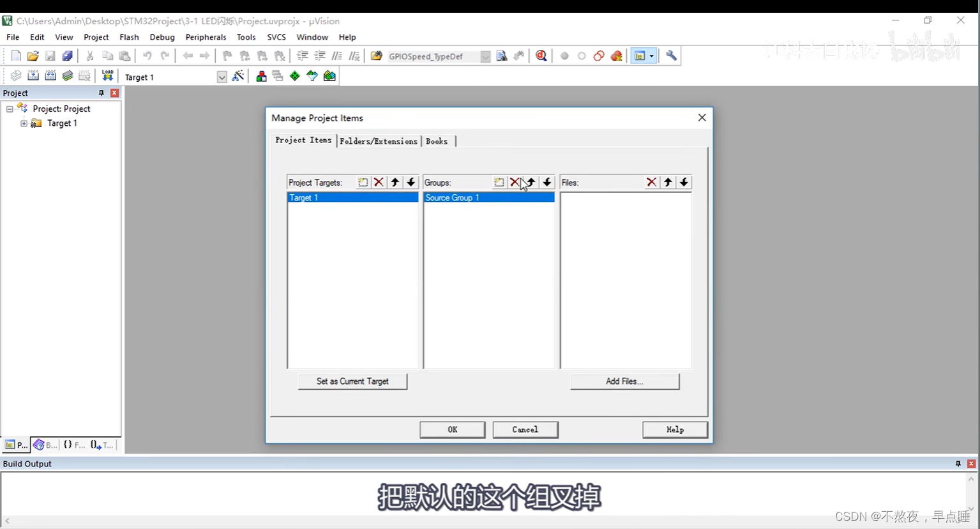Delete Source Group 1 with the red X icon
This screenshot has height=529, width=980.
(x=515, y=182)
